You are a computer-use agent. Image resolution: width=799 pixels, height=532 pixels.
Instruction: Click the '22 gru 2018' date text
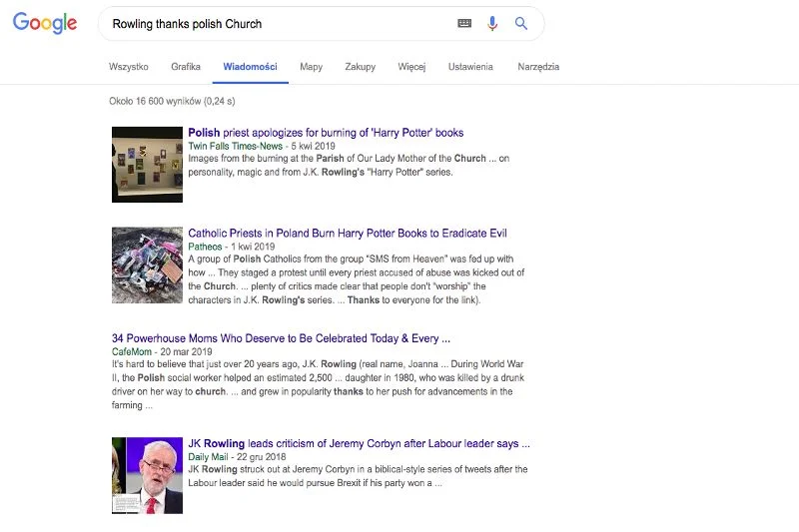point(261,457)
